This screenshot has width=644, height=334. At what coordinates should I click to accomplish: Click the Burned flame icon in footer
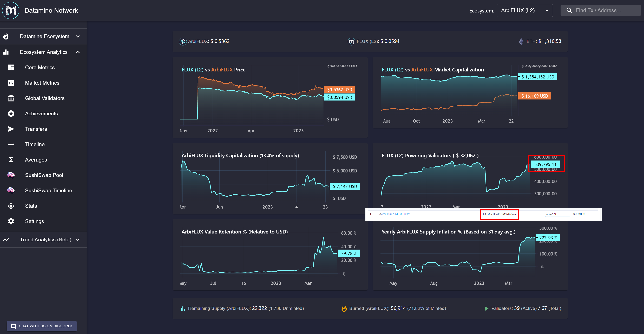344,309
